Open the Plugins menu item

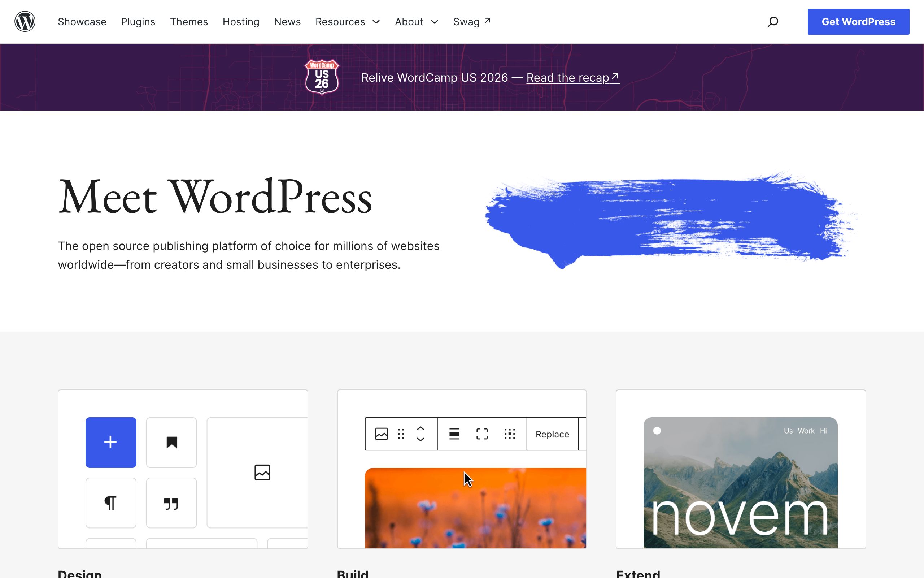click(138, 22)
